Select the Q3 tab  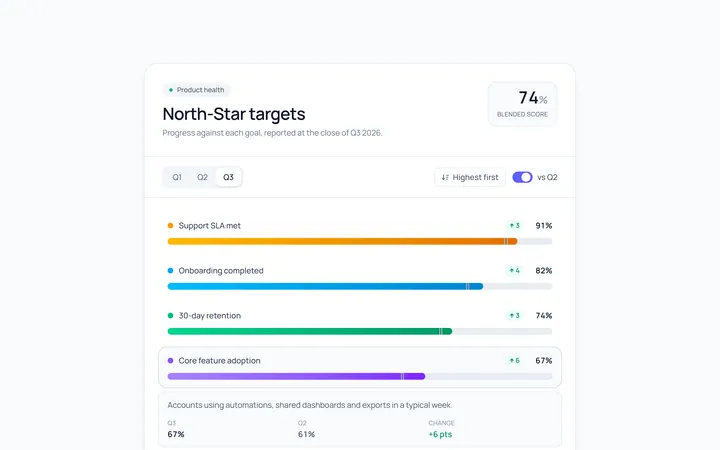tap(228, 177)
